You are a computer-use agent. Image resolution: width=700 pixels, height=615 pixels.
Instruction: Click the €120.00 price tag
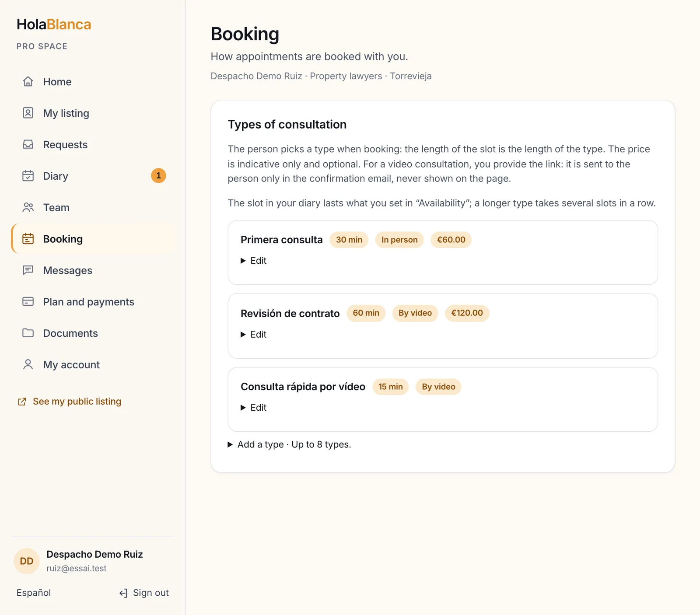pyautogui.click(x=467, y=313)
